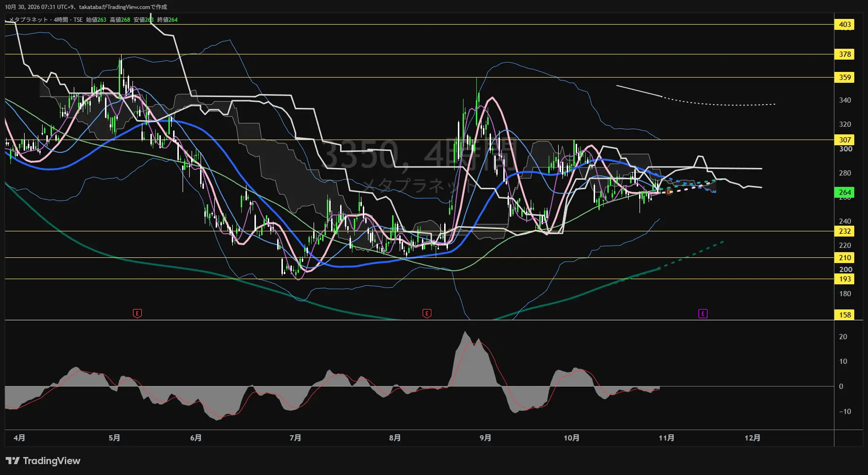Click the chart creation timestamp header text
The width and height of the screenshot is (868, 475).
(86, 7)
